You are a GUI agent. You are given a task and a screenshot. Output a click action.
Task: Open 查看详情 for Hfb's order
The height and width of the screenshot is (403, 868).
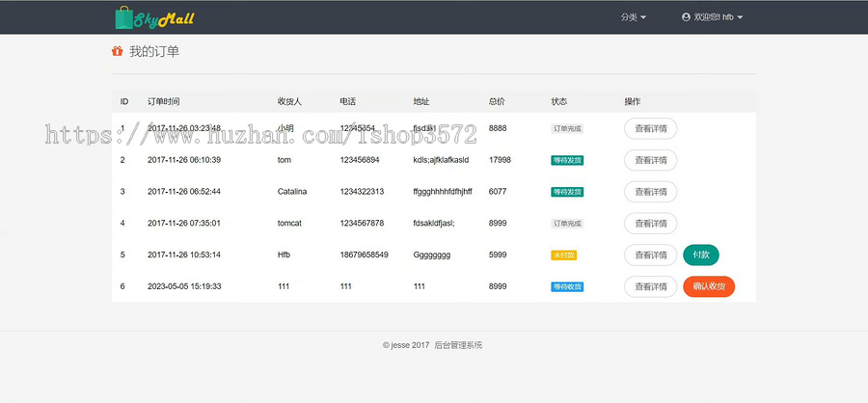[650, 255]
